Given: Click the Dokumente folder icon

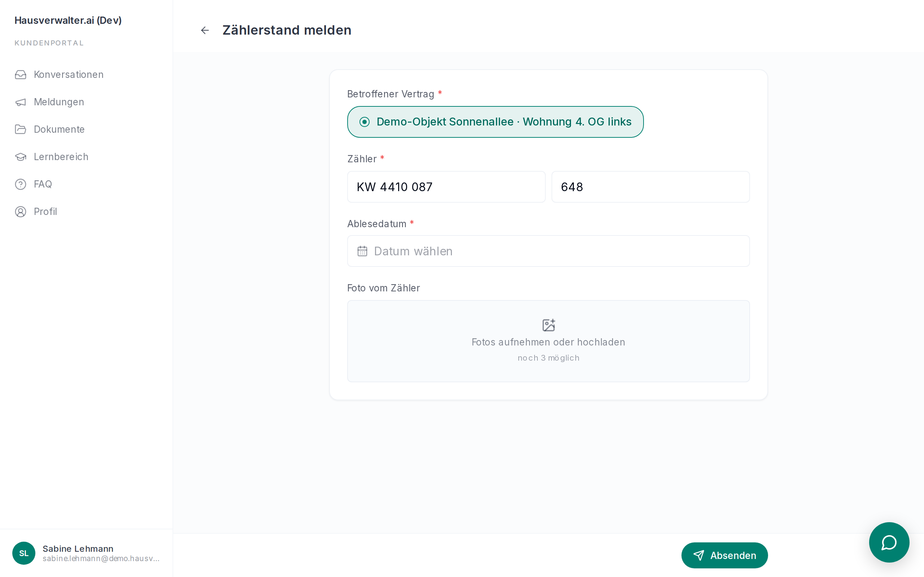Looking at the screenshot, I should tap(21, 129).
